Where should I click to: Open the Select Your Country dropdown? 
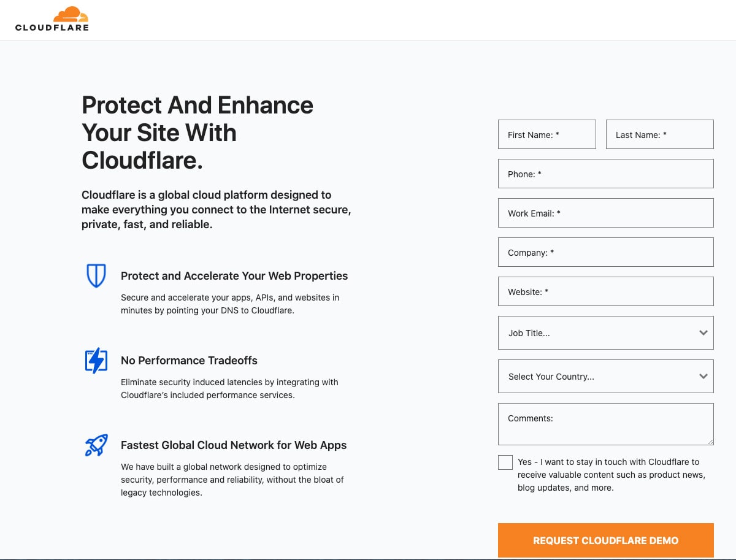tap(606, 377)
